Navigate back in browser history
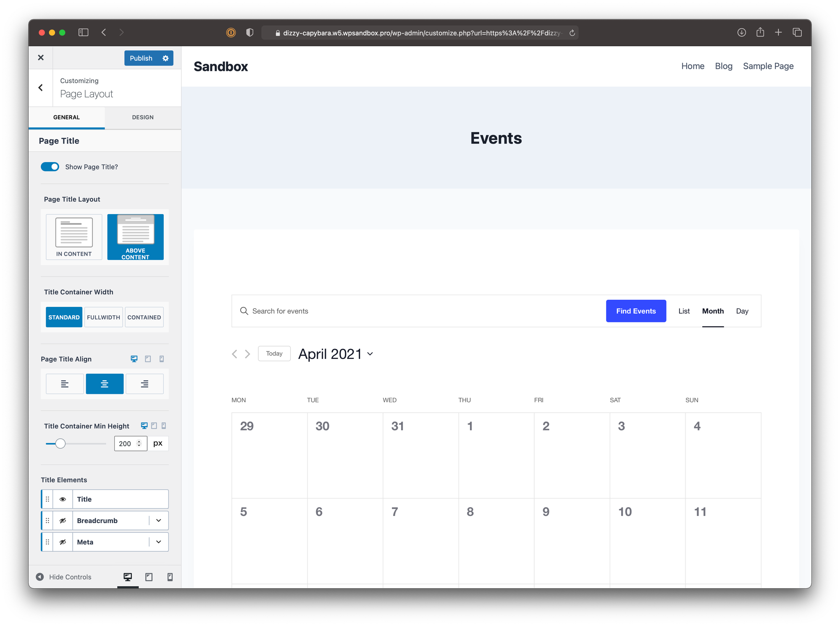This screenshot has height=626, width=840. 104,32
